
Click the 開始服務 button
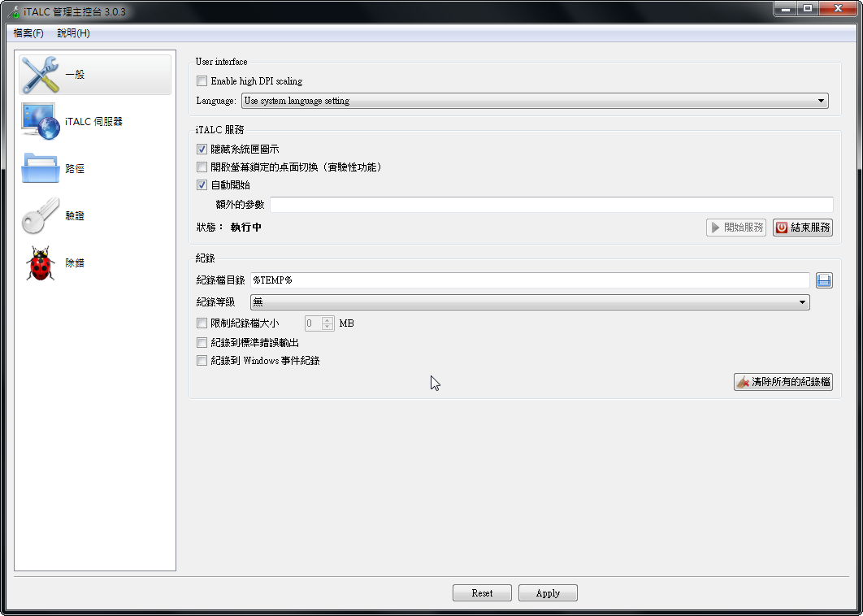coord(736,228)
